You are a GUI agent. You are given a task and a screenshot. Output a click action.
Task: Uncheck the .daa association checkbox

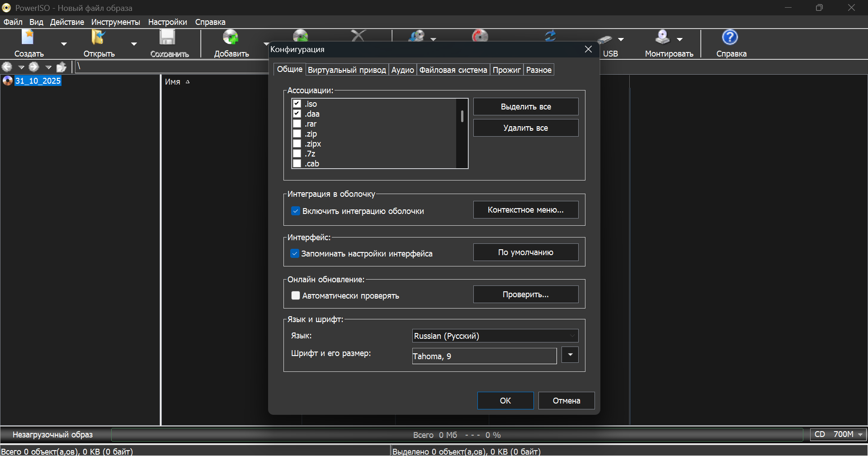(x=297, y=114)
